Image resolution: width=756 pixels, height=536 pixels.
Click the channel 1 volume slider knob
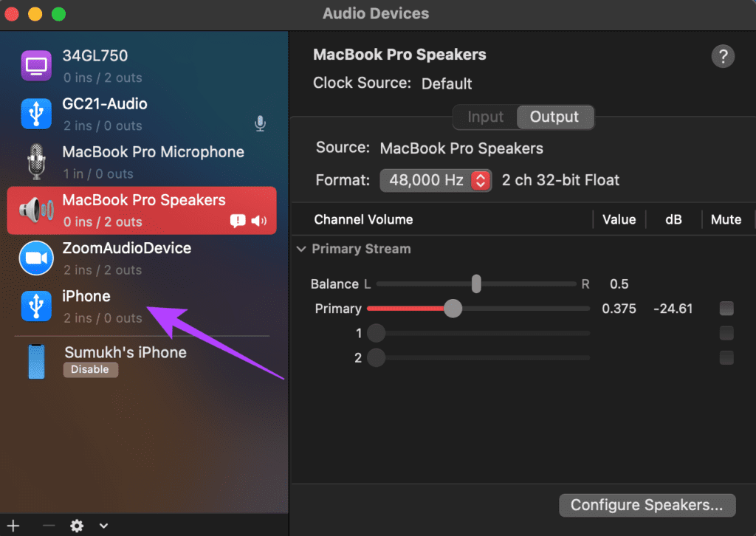(376, 333)
